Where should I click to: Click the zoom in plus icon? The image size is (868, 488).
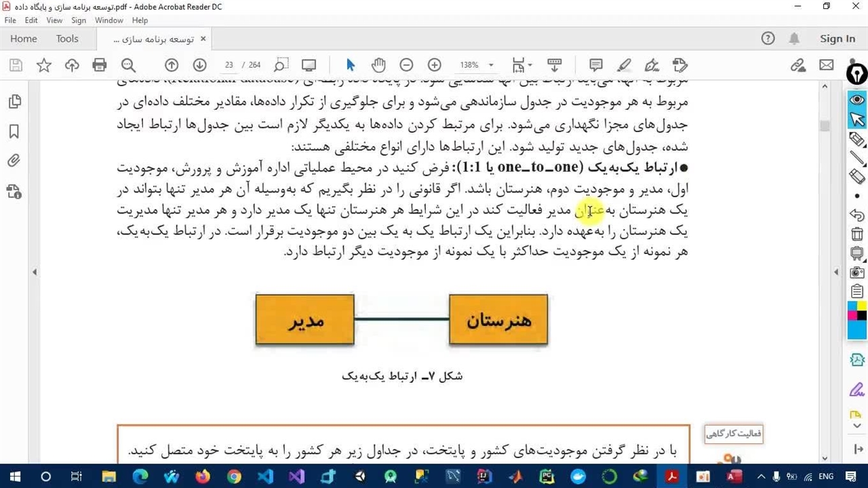click(x=435, y=65)
